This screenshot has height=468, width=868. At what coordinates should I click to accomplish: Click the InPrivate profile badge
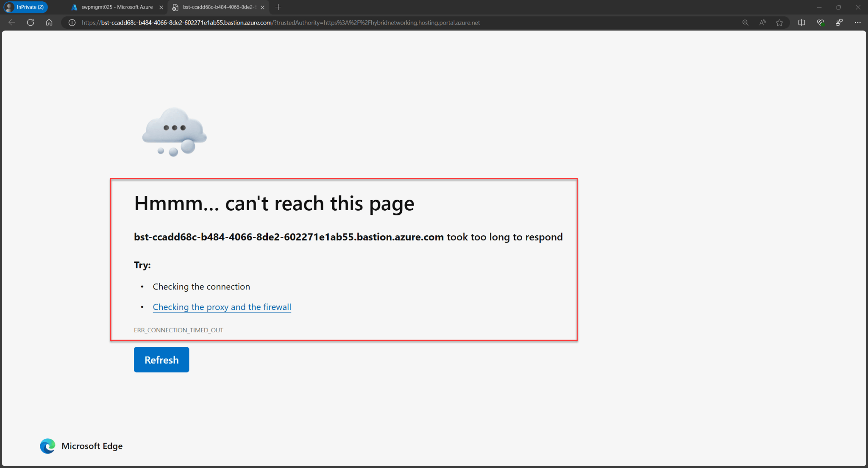point(25,7)
